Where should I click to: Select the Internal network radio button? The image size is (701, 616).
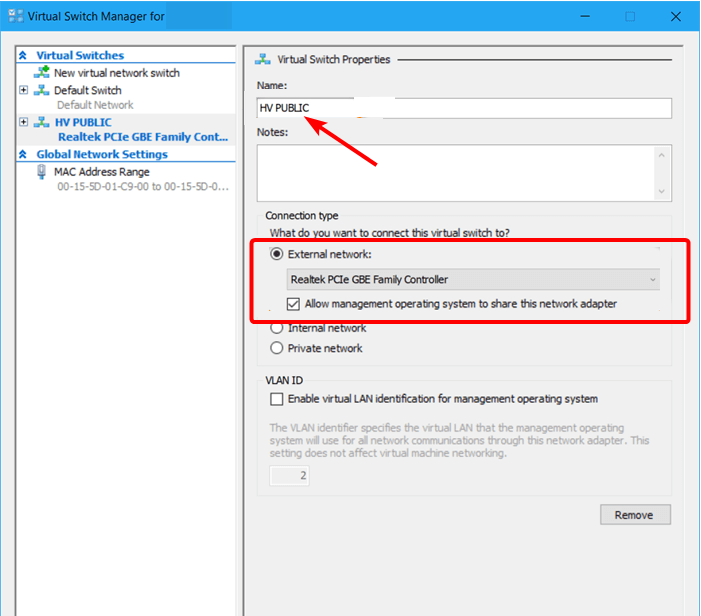pos(277,328)
